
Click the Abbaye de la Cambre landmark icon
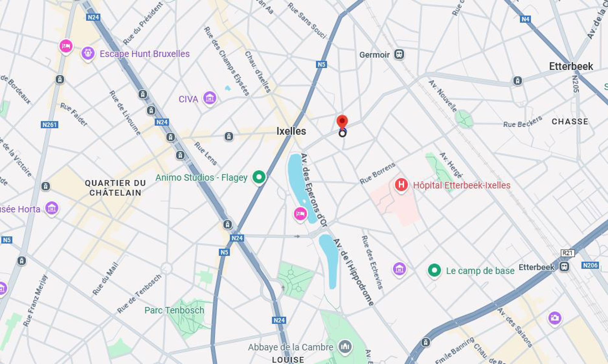(x=345, y=346)
